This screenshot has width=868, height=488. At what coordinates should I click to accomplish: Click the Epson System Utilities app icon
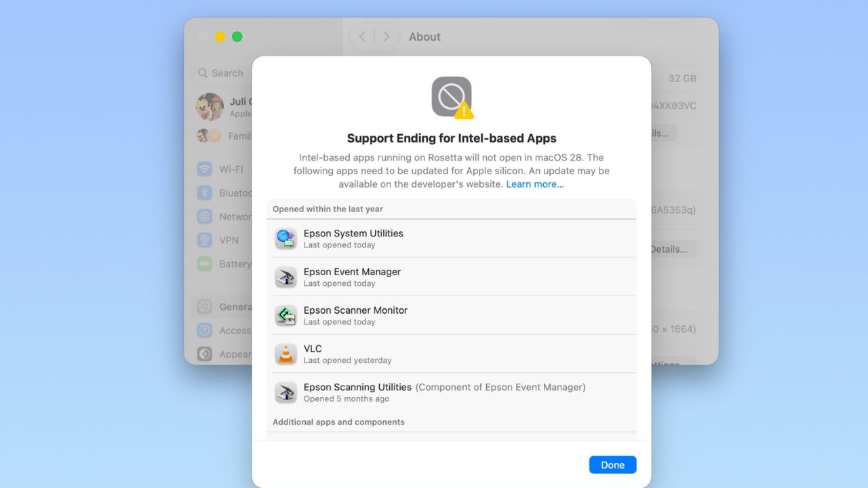click(285, 239)
